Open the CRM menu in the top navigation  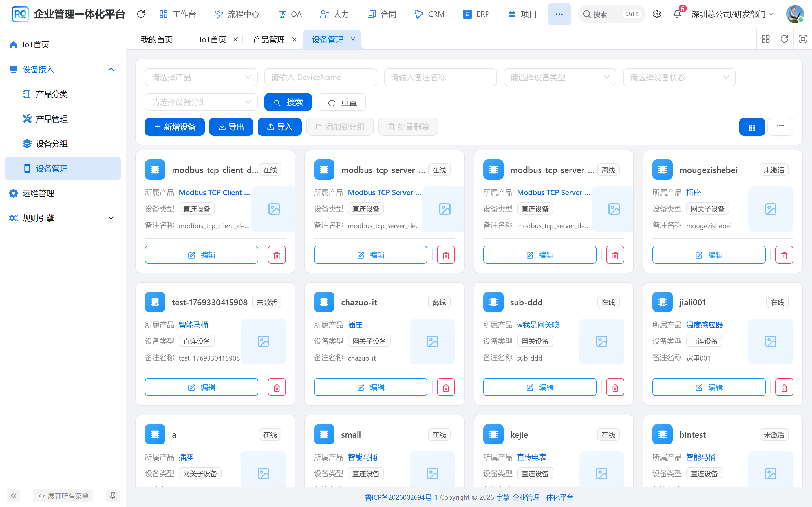429,14
